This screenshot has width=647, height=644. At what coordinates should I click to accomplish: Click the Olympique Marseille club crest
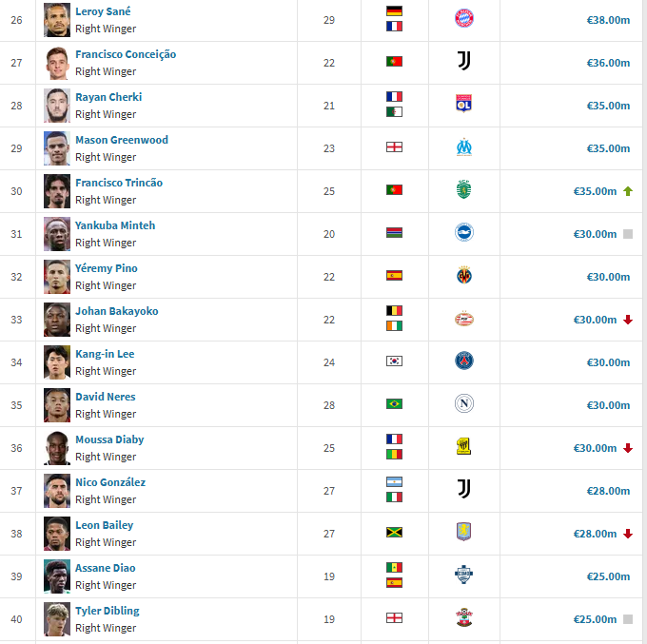(x=463, y=146)
